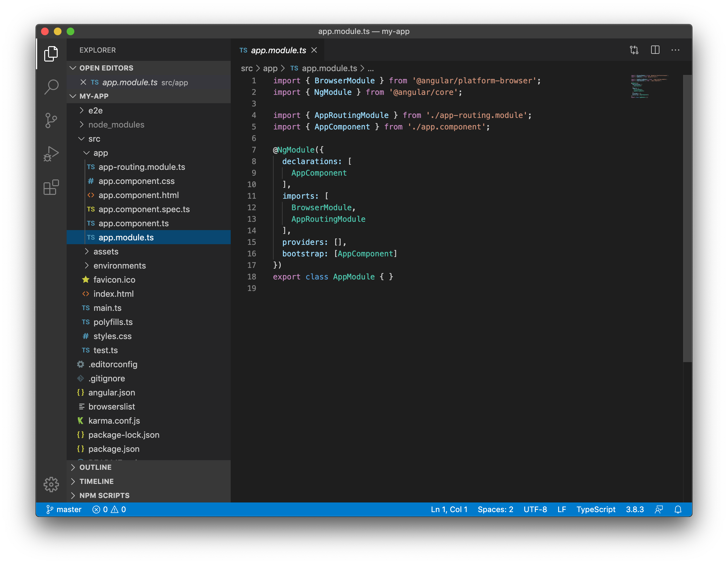
Task: Open .gitignore file
Action: [x=149, y=378]
